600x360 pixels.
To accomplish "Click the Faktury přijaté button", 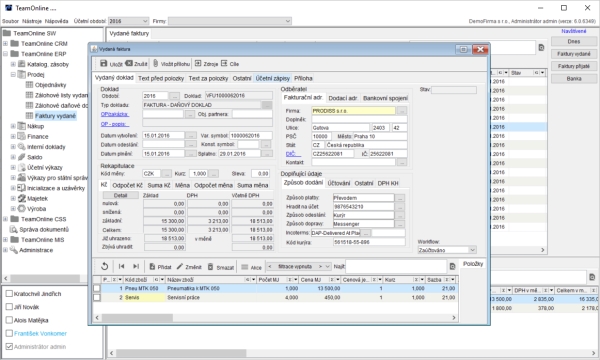I will coord(574,66).
